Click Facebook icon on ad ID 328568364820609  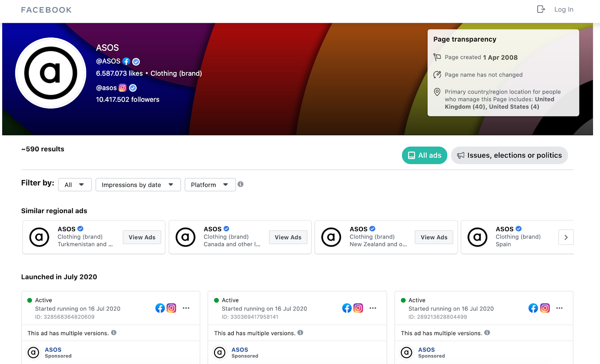click(x=160, y=308)
